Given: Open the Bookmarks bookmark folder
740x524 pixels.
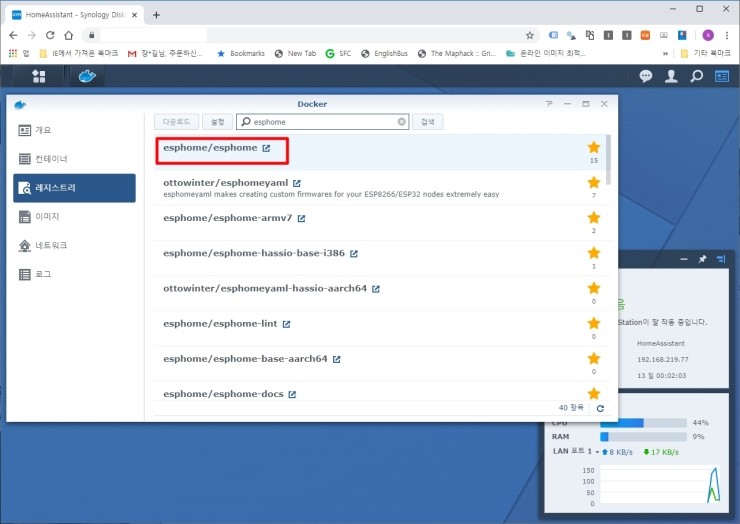Looking at the screenshot, I should pos(241,54).
